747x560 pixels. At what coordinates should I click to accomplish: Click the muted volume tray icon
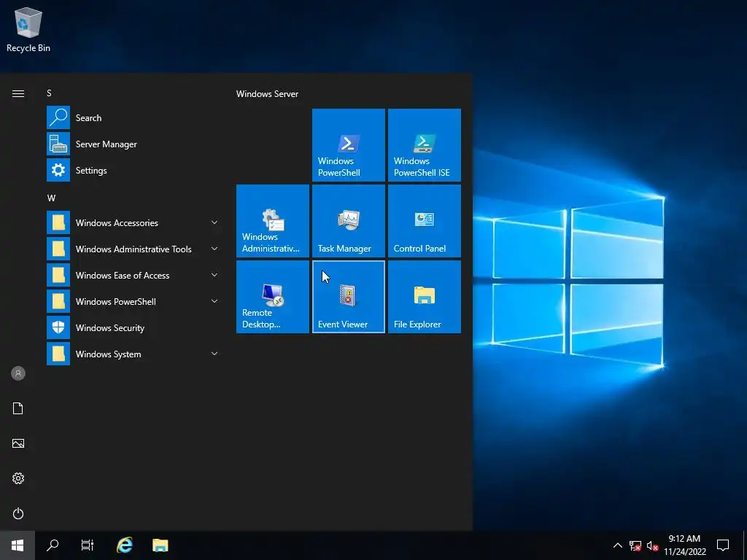click(x=653, y=545)
